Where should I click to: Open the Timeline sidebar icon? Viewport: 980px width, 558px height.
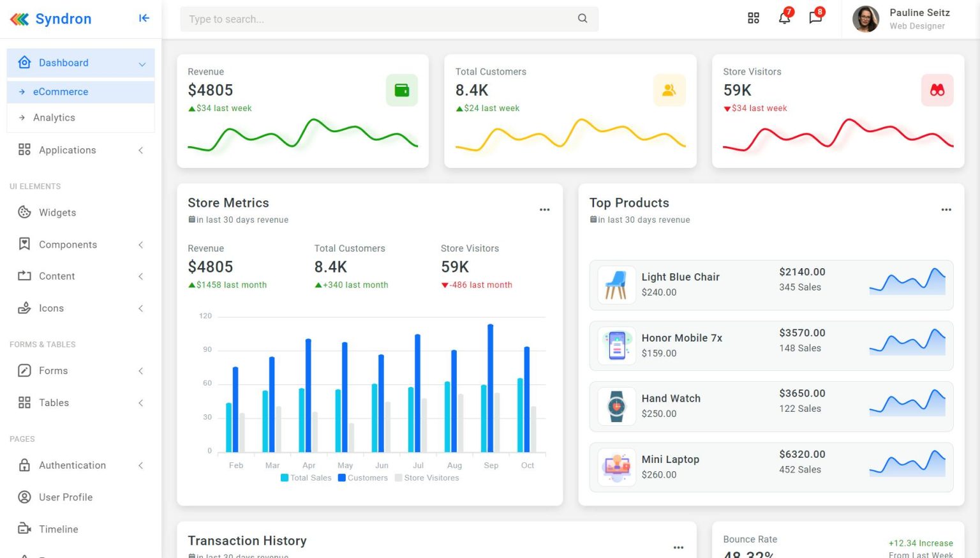click(x=24, y=529)
